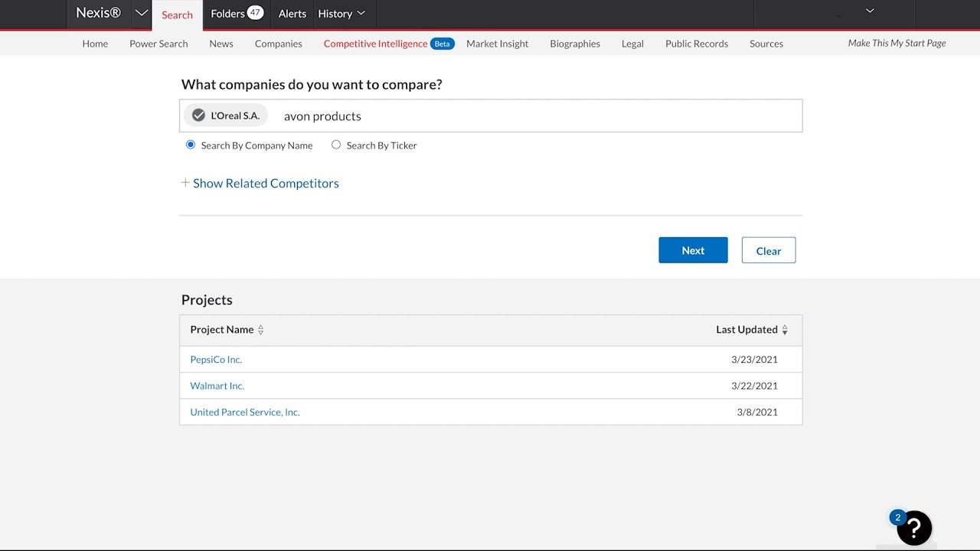Viewport: 980px width, 551px height.
Task: Select Competitive Intelligence tab
Action: 375,44
